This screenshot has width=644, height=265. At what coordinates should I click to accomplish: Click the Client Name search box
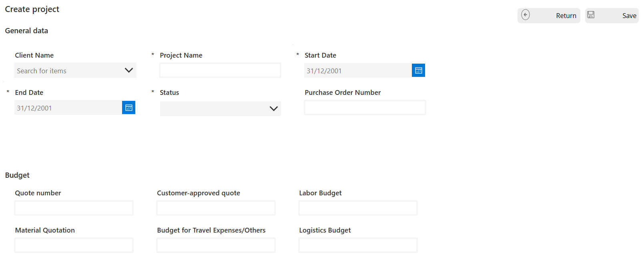pos(68,70)
